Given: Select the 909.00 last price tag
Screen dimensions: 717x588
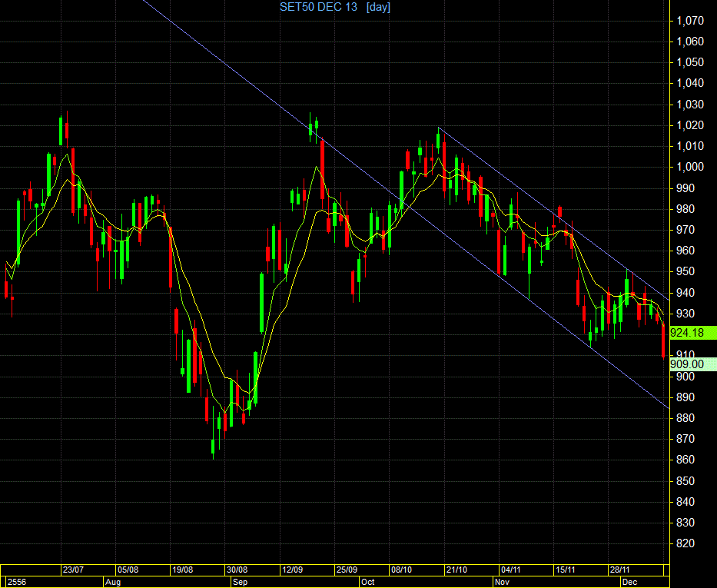Looking at the screenshot, I should pyautogui.click(x=692, y=364).
